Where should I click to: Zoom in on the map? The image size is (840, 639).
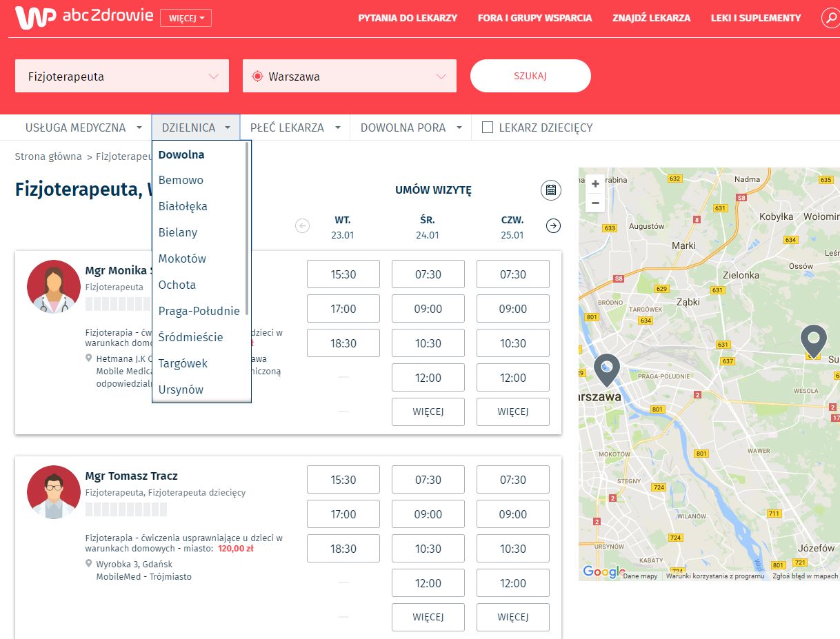point(595,184)
